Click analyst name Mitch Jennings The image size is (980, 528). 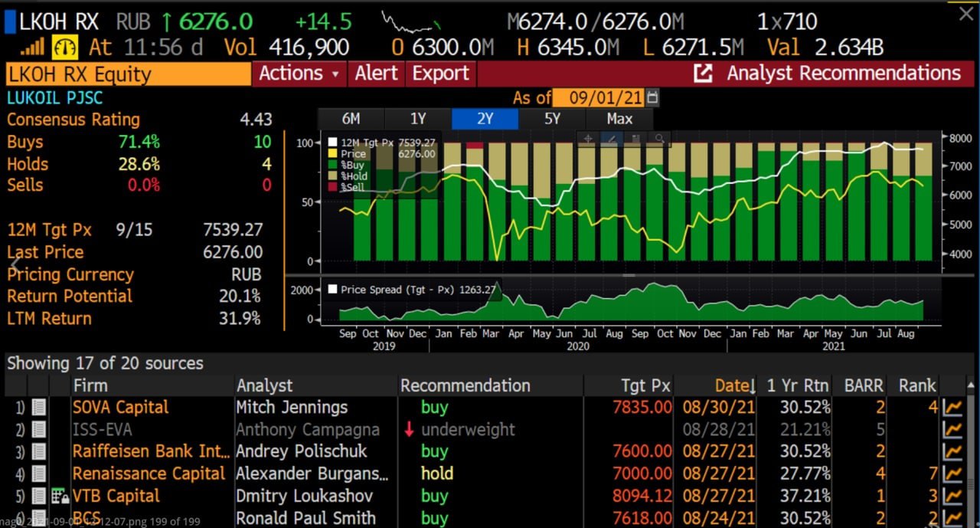(292, 408)
